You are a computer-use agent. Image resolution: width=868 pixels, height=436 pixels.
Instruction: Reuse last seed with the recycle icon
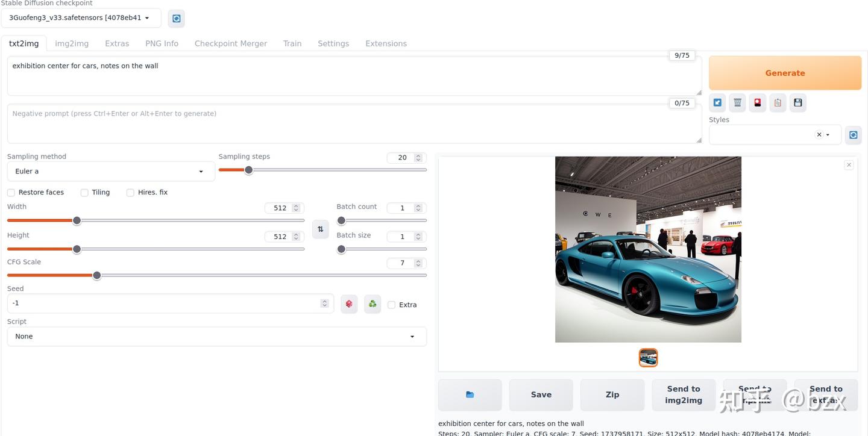coord(373,304)
